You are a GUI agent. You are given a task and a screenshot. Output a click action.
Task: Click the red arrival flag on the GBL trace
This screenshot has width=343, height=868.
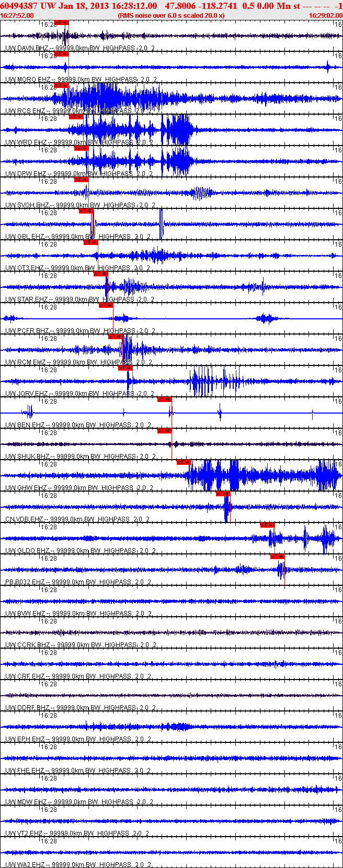coord(86,211)
